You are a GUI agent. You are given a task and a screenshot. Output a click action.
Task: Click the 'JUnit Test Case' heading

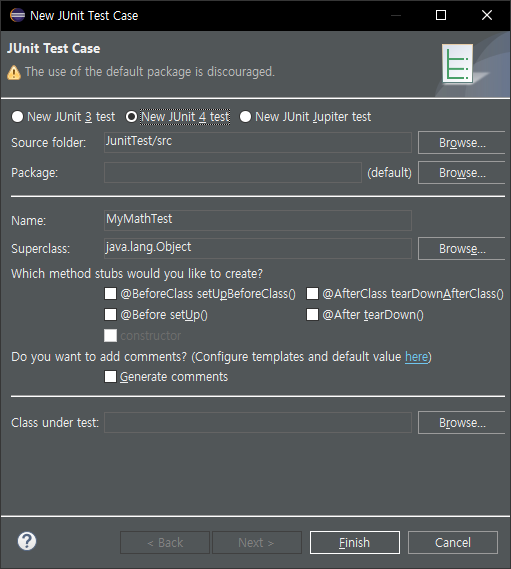coord(54,48)
